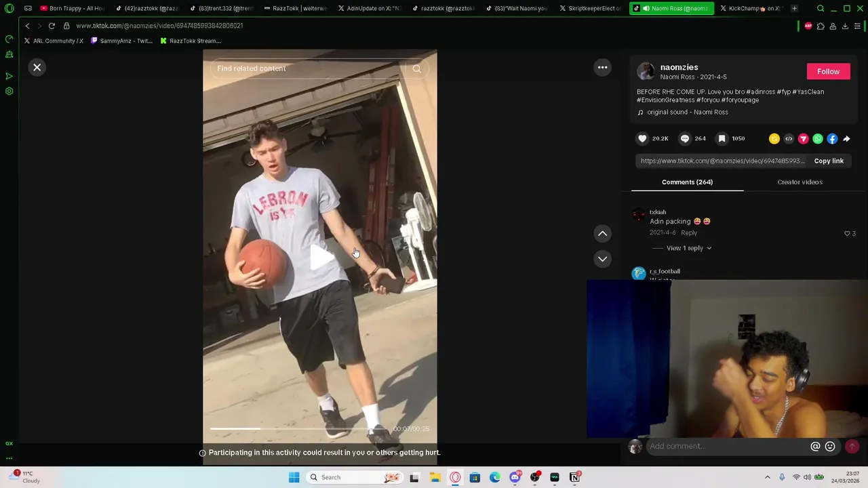Repost video with yellow repost icon
This screenshot has height=488, width=868.
pos(774,138)
